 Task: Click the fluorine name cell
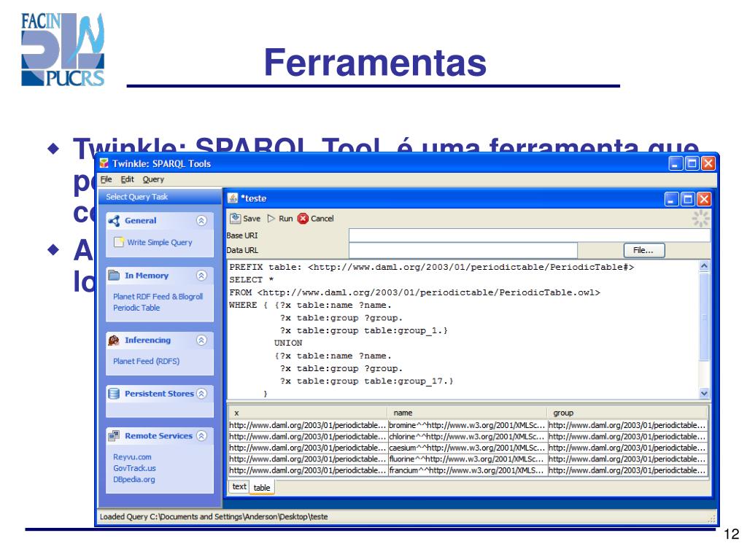[467, 459]
